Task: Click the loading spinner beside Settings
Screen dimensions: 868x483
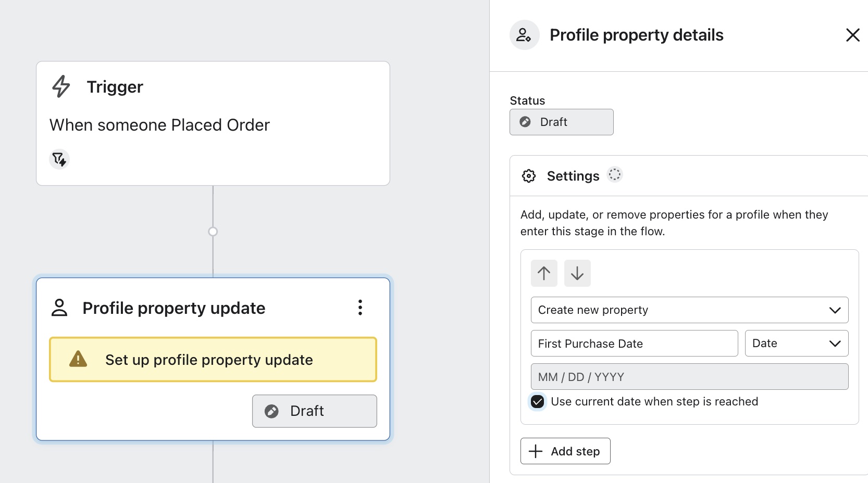Action: pyautogui.click(x=615, y=175)
